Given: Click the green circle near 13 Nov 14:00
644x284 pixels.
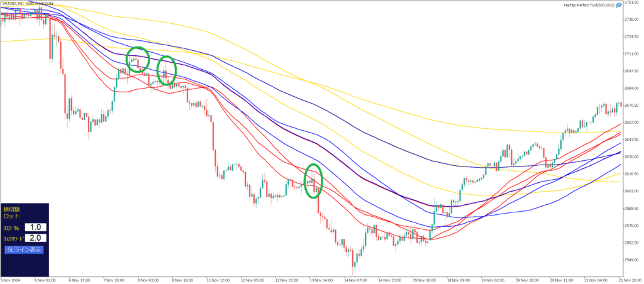Looking at the screenshot, I should click(313, 181).
